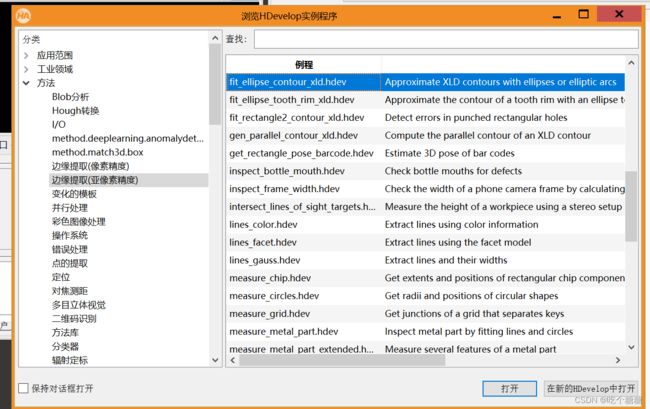Image resolution: width=650 pixels, height=409 pixels.
Task: Click category tree scroll-down arrow
Action: (215, 360)
